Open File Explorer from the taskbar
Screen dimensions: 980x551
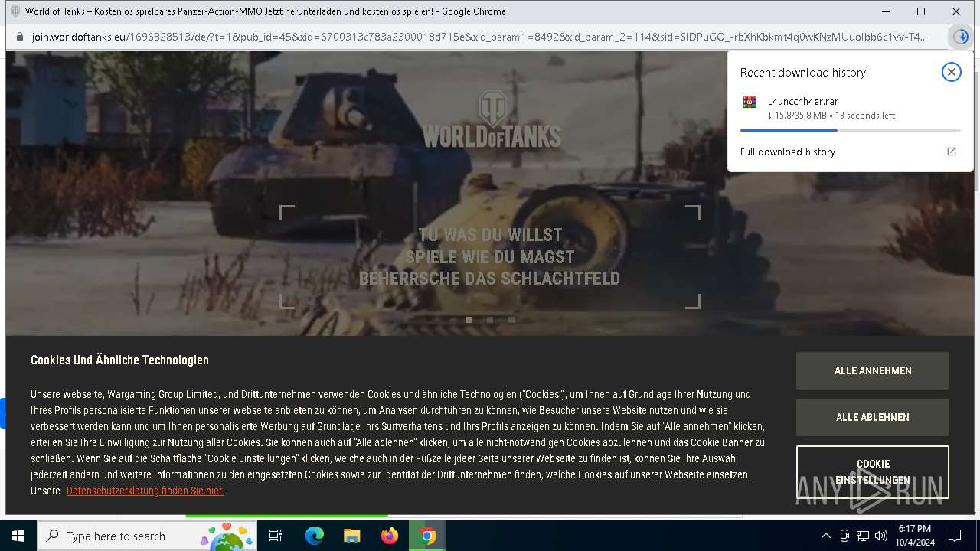tap(351, 536)
